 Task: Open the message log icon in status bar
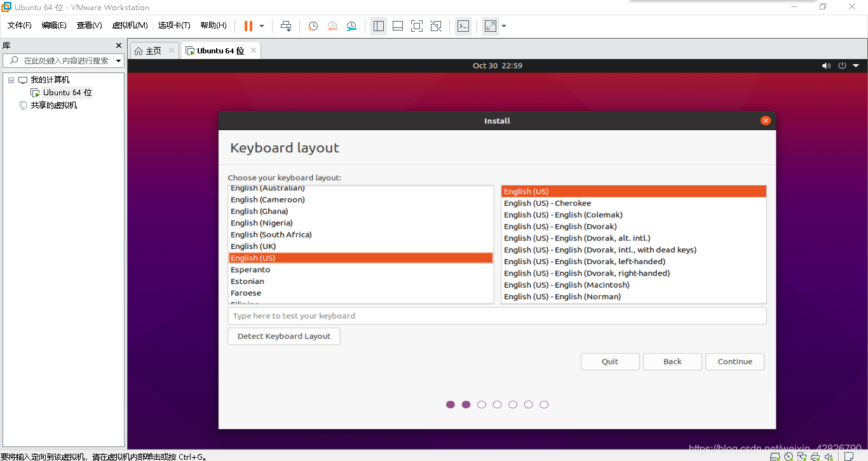[849, 456]
